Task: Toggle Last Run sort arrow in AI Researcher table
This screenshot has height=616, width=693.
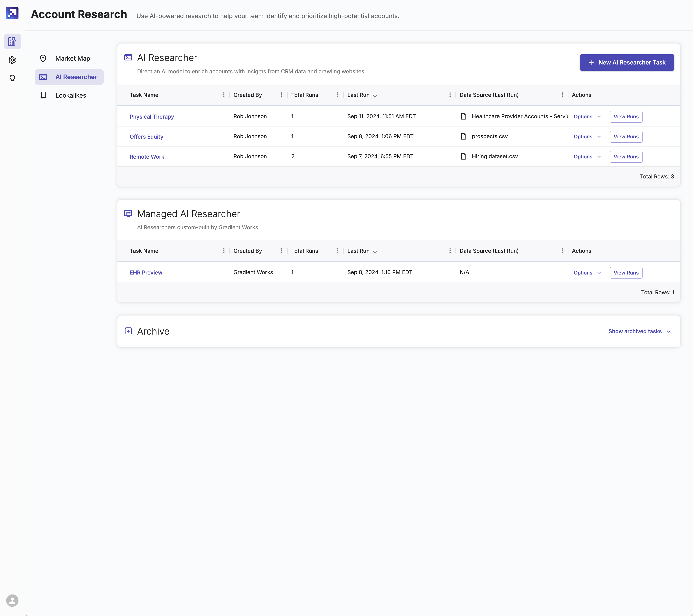Action: (375, 95)
